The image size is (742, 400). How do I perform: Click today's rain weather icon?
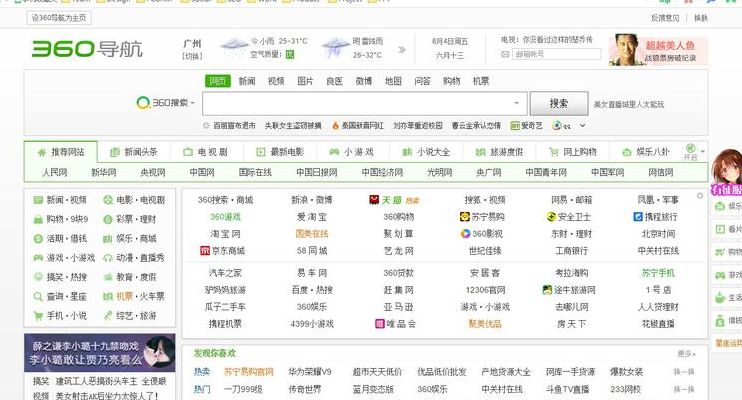(x=234, y=47)
